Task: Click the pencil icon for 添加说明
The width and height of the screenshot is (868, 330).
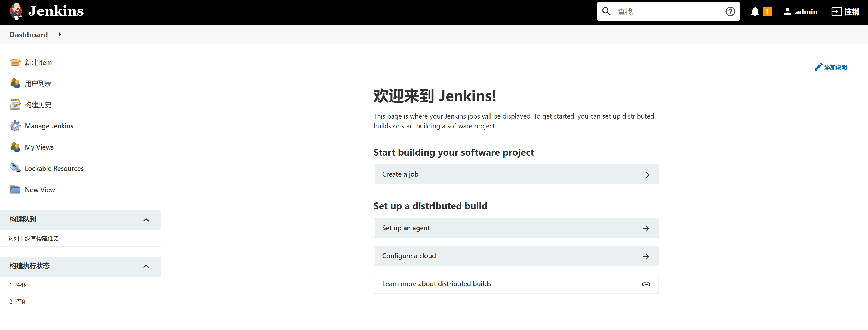Action: pyautogui.click(x=818, y=67)
